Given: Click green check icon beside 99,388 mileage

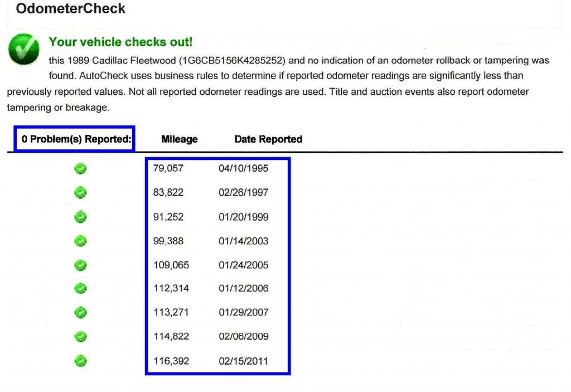Looking at the screenshot, I should click(x=80, y=241).
